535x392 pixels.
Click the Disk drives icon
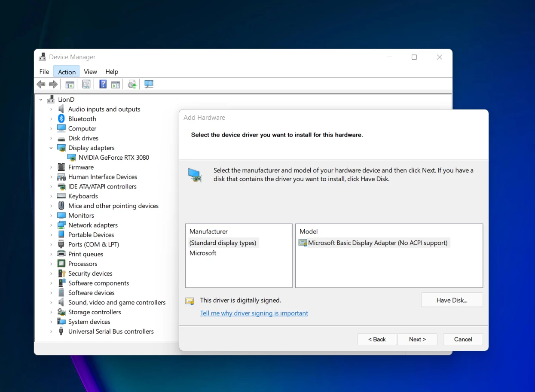(x=61, y=138)
